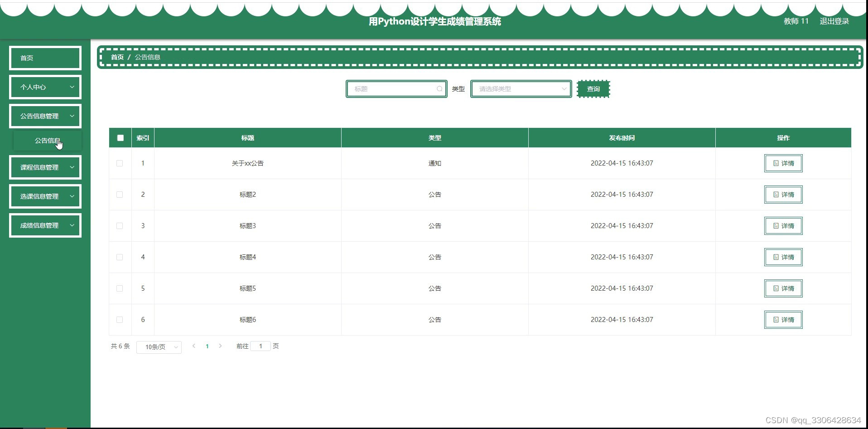The height and width of the screenshot is (429, 868).
Task: Check the box for row 标题2
Action: [x=120, y=195]
